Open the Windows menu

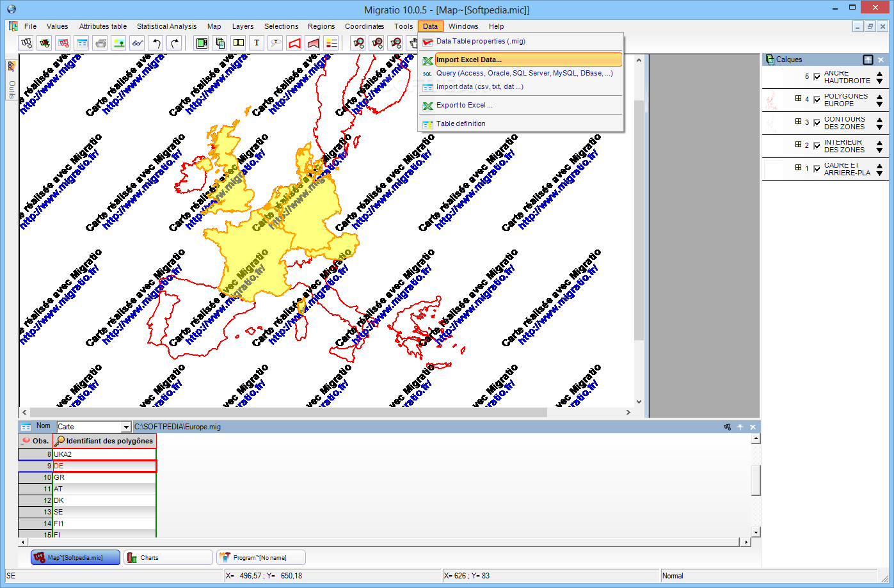click(x=463, y=26)
